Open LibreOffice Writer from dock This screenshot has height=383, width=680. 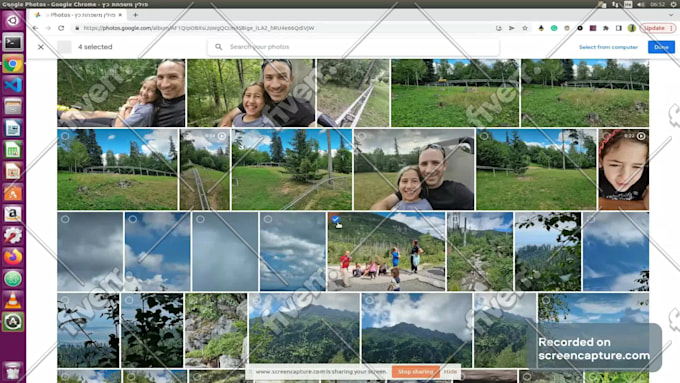coord(13,128)
